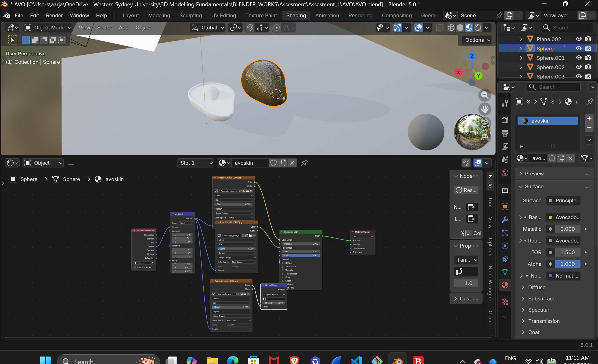The width and height of the screenshot is (598, 364).
Task: Toggle pin icon in node editor header
Action: pyautogui.click(x=304, y=163)
